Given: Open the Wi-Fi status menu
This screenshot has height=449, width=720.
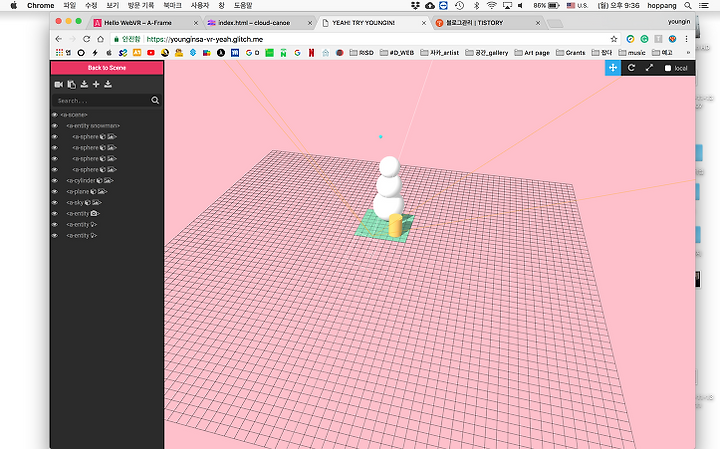Looking at the screenshot, I should point(492,6).
